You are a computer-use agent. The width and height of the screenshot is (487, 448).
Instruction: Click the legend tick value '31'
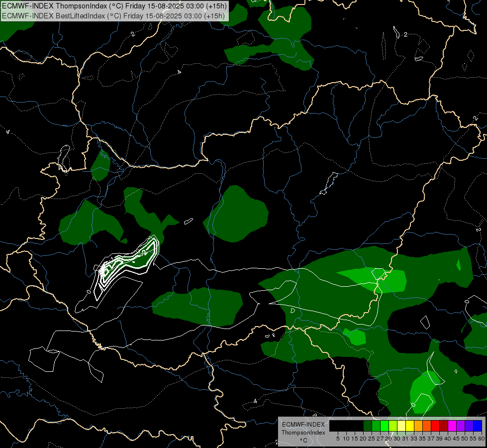click(x=405, y=439)
